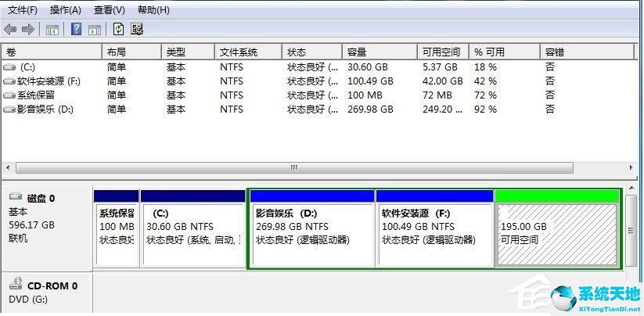Sort by the 容错 column header

click(587, 52)
